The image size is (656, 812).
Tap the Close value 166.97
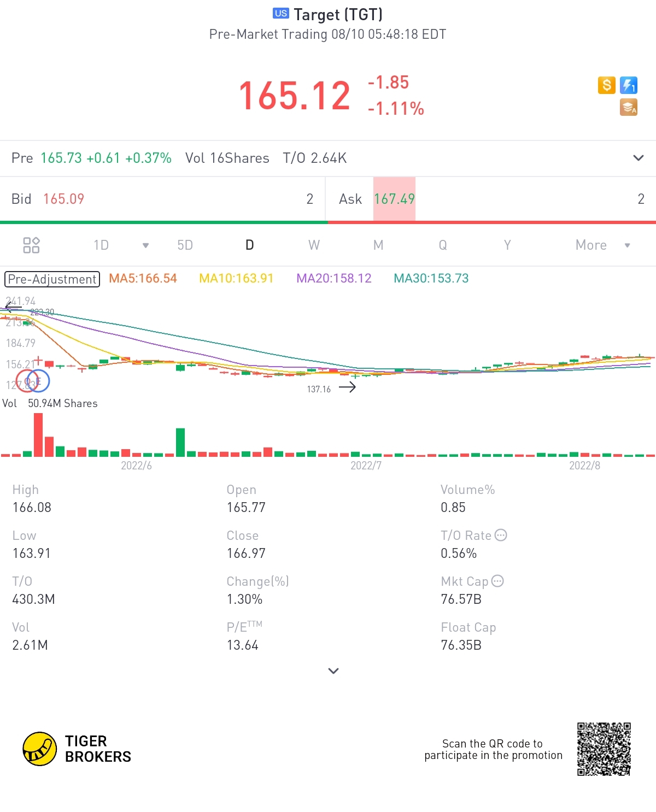[246, 554]
